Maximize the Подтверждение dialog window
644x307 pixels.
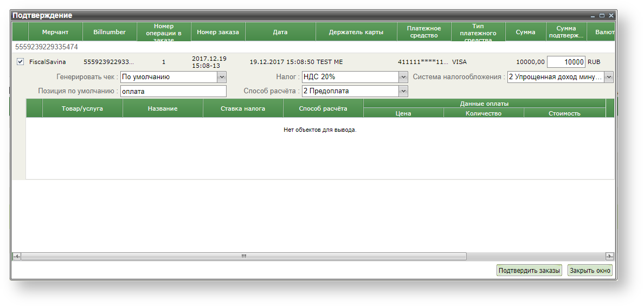[602, 16]
